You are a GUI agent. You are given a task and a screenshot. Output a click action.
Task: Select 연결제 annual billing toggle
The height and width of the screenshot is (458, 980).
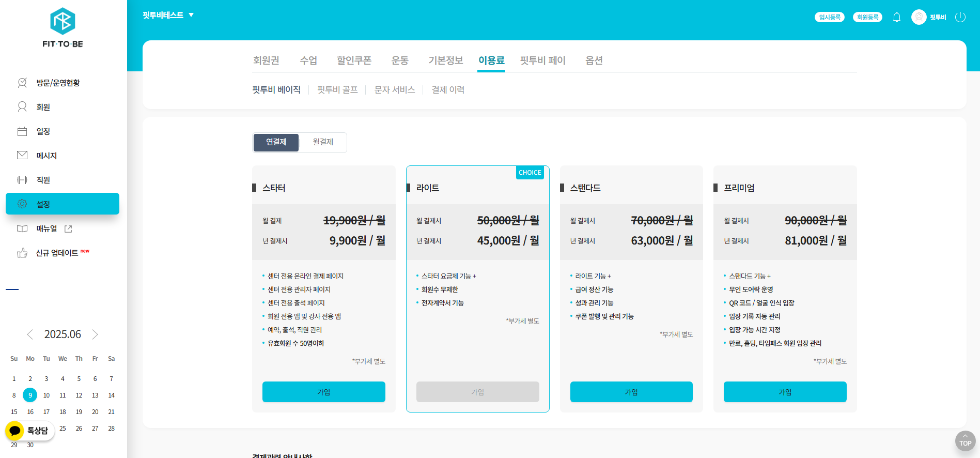click(276, 142)
